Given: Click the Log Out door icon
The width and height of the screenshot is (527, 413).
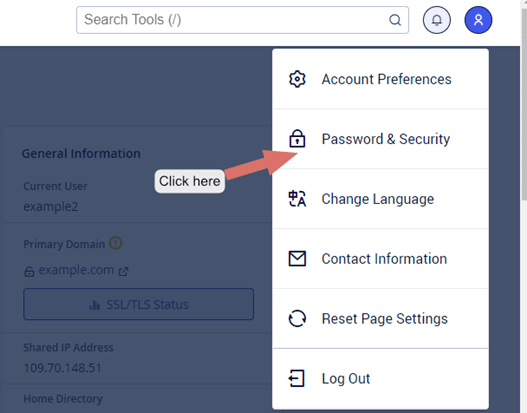Looking at the screenshot, I should pyautogui.click(x=297, y=378).
